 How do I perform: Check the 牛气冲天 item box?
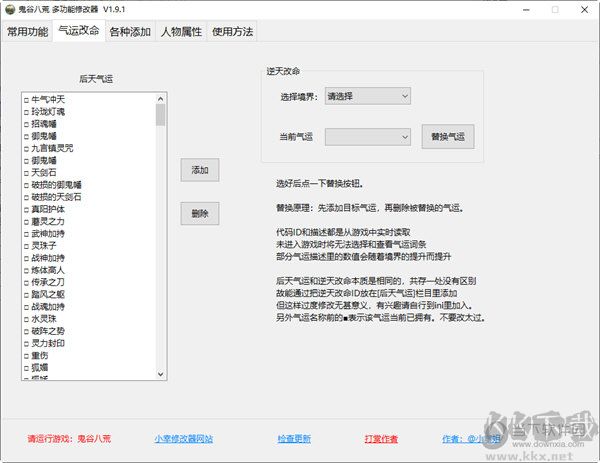29,99
